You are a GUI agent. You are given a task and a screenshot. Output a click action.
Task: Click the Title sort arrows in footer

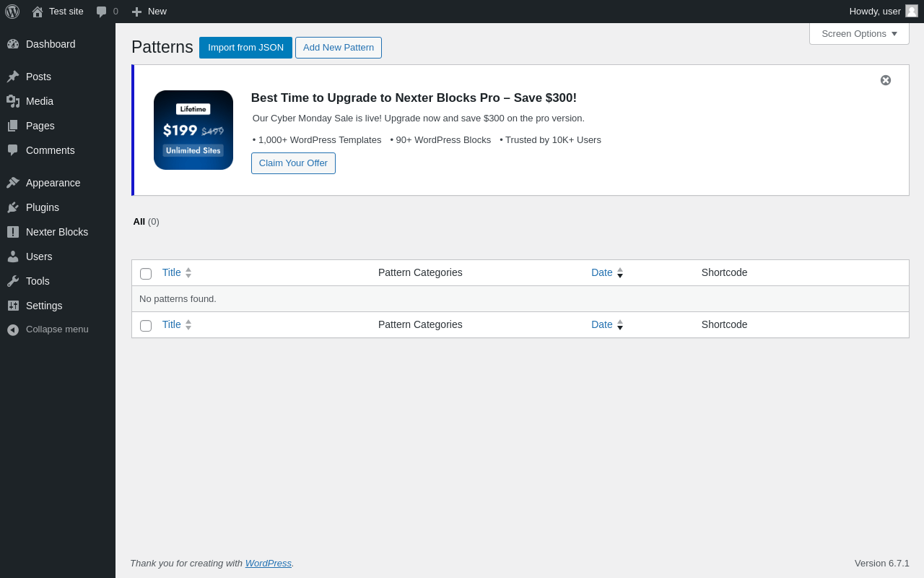[188, 325]
